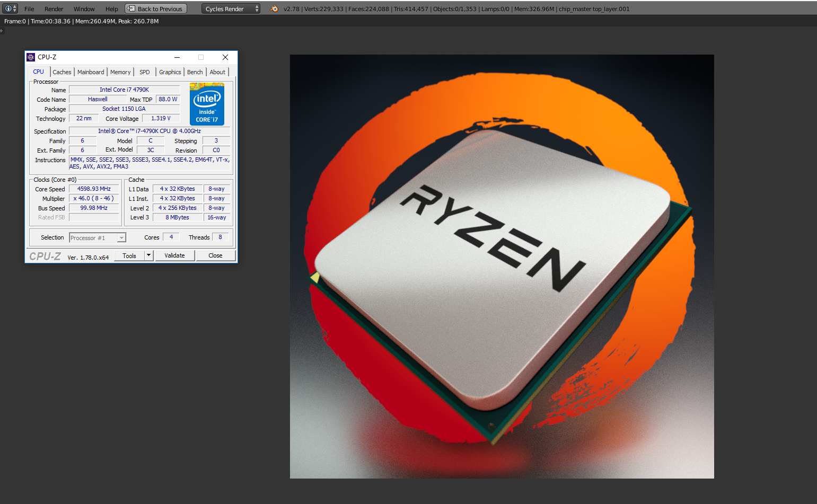Click the Blender logo in the header
817x504 pixels.
(x=274, y=8)
